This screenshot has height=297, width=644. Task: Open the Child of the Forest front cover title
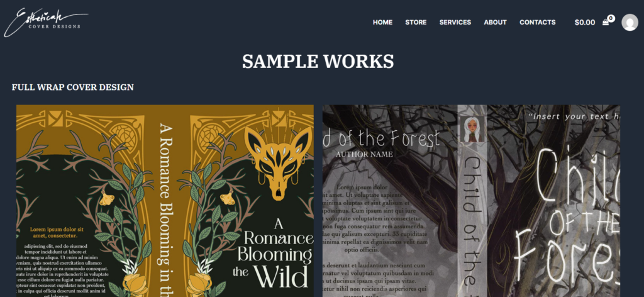(566, 215)
